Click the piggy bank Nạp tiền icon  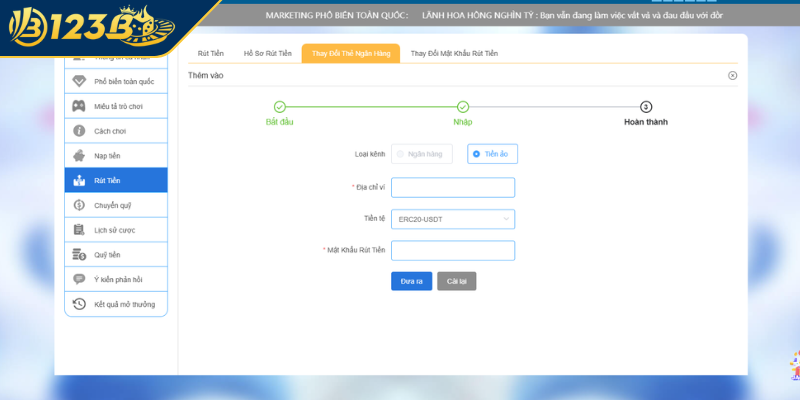click(79, 156)
